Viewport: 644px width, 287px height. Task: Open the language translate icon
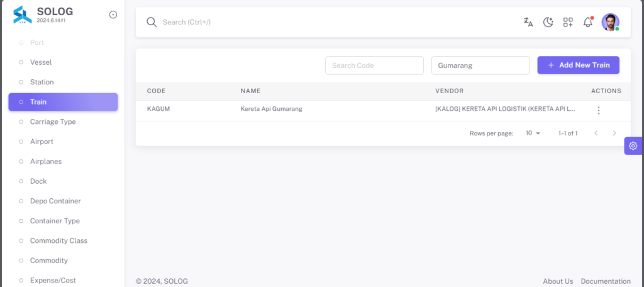click(x=528, y=22)
